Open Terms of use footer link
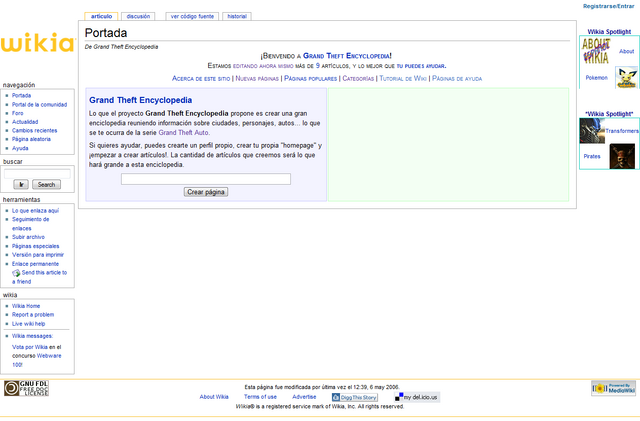The image size is (640, 421). tap(260, 397)
